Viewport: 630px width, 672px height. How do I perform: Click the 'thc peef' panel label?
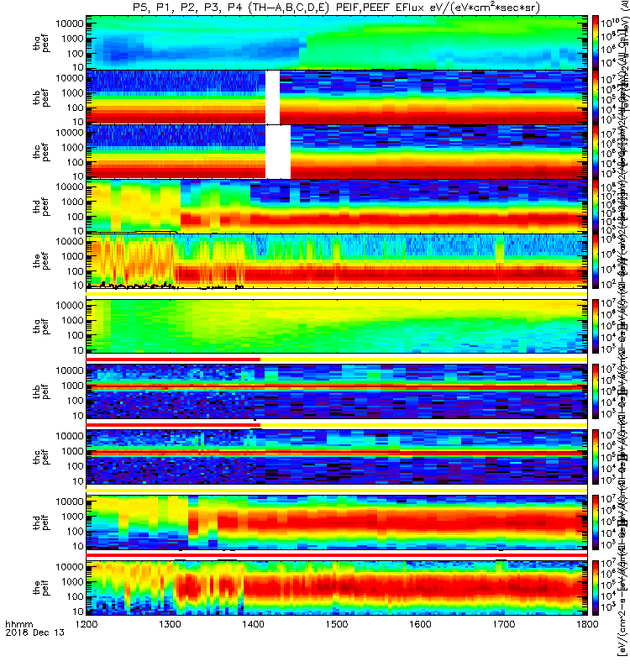coord(41,152)
